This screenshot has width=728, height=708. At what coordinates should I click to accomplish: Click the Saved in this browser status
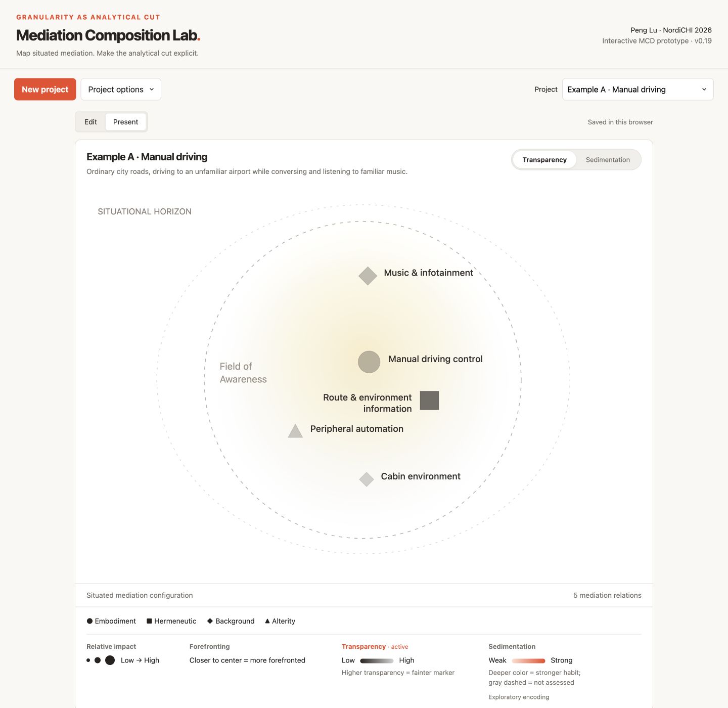tap(620, 122)
